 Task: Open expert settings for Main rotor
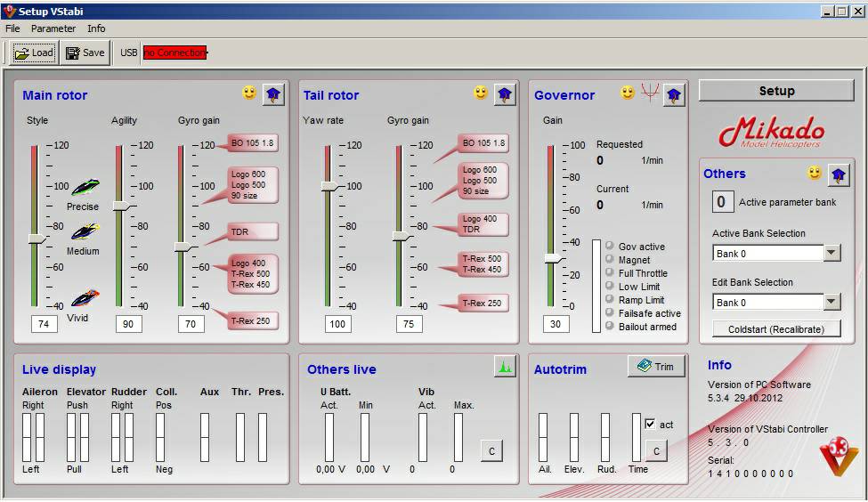273,94
